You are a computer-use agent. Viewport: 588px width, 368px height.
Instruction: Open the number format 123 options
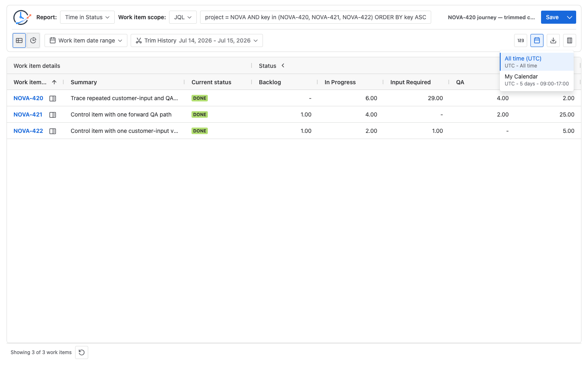click(521, 40)
